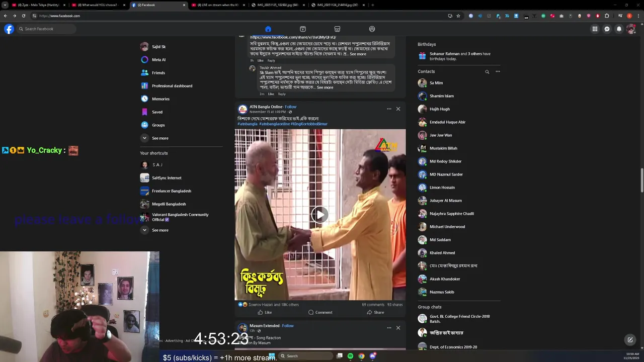The width and height of the screenshot is (644, 362).
Task: Reload the page
Action: click(x=23, y=16)
